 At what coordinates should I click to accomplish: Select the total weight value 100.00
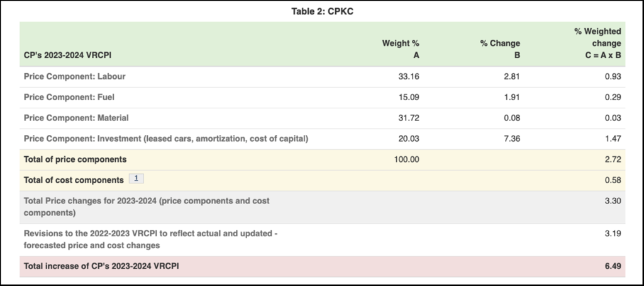[x=406, y=159]
